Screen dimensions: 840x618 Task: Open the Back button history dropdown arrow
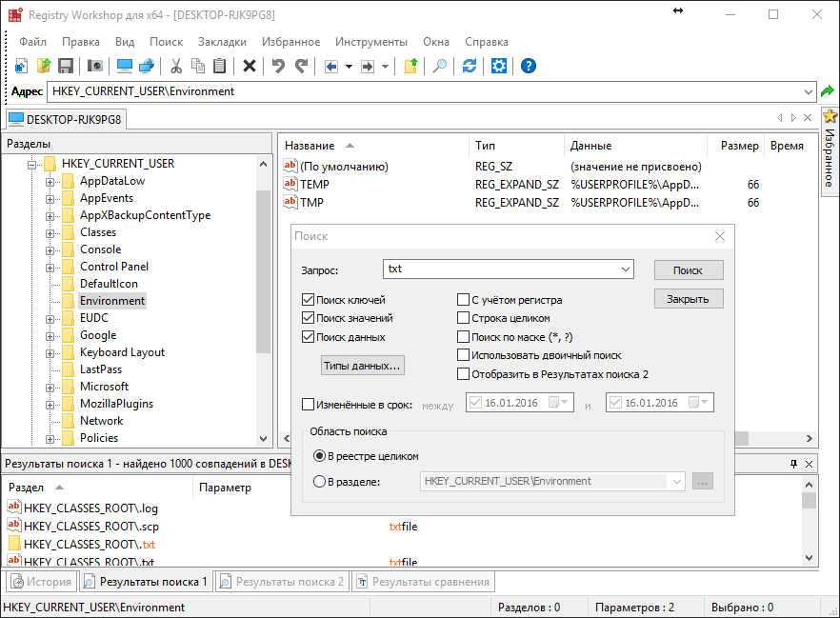(x=349, y=67)
